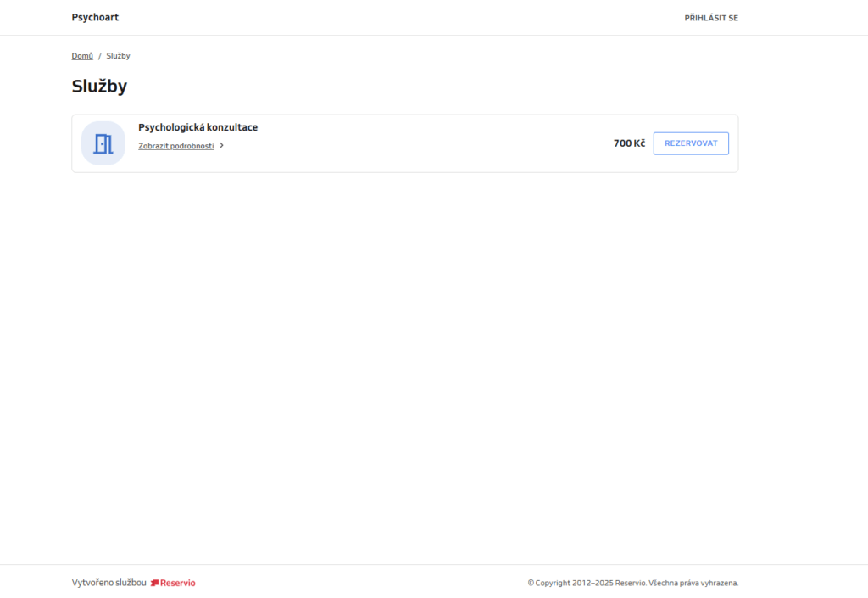Open the Reservio logo link in footer

pos(173,583)
